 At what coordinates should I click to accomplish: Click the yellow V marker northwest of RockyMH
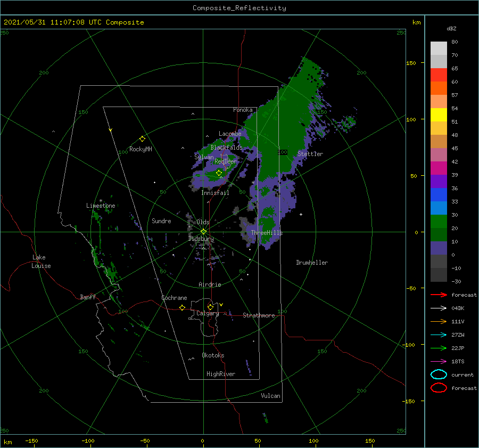pos(111,131)
